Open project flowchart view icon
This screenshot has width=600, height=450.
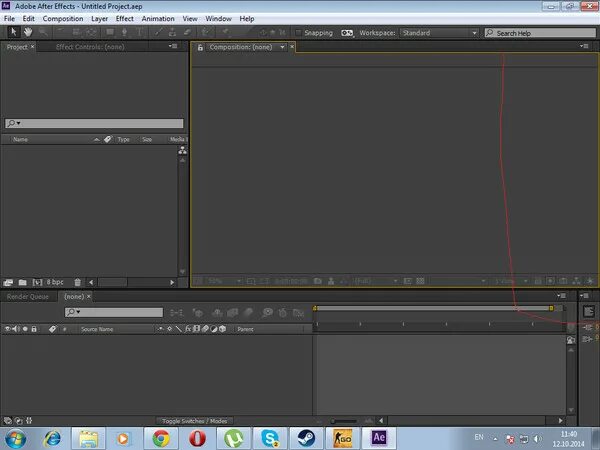point(183,150)
